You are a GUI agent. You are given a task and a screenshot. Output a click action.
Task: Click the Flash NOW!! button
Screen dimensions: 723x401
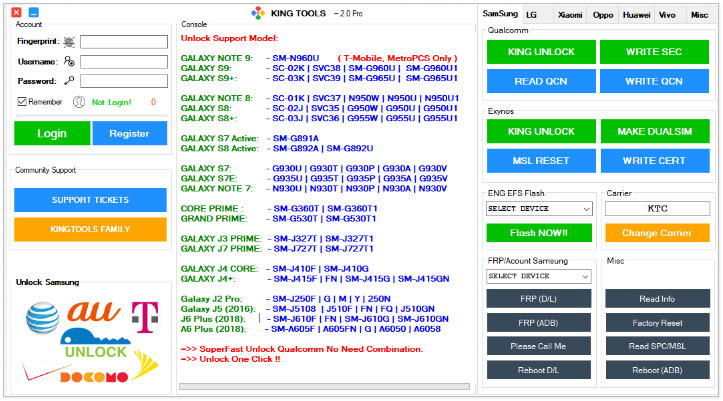click(x=539, y=233)
